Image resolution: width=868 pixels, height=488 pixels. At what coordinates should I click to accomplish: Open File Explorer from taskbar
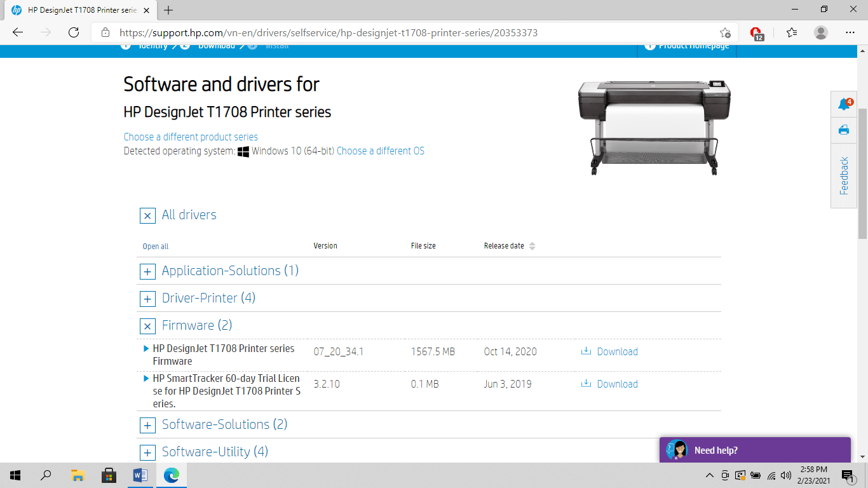tap(78, 475)
